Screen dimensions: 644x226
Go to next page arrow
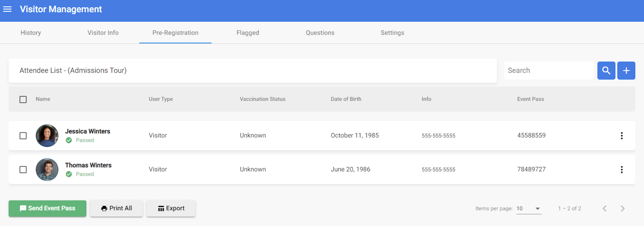point(622,209)
